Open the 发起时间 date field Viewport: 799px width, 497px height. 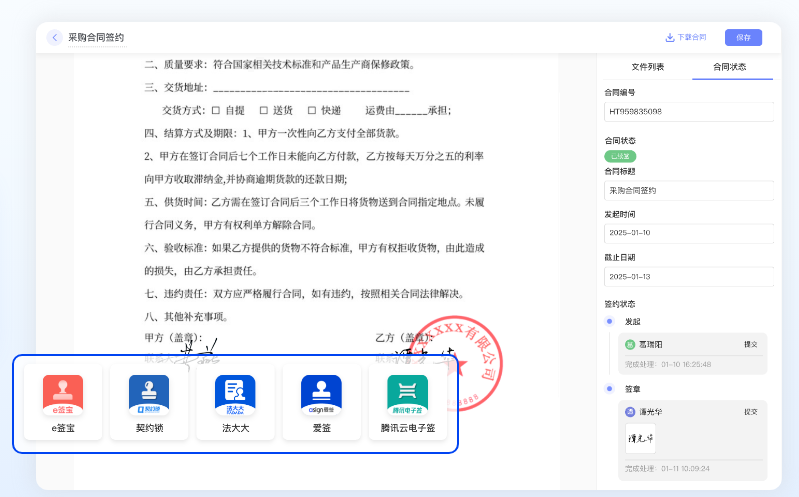[689, 233]
